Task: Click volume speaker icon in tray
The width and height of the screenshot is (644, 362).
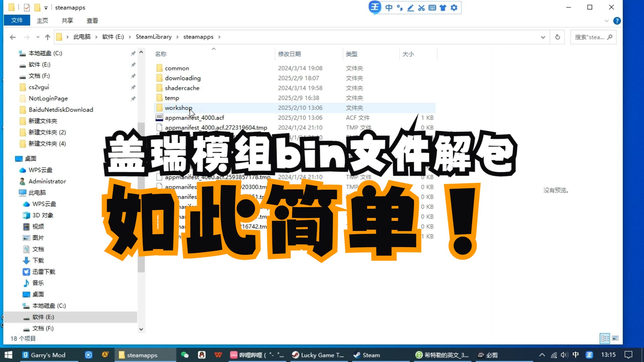Action: point(564,355)
